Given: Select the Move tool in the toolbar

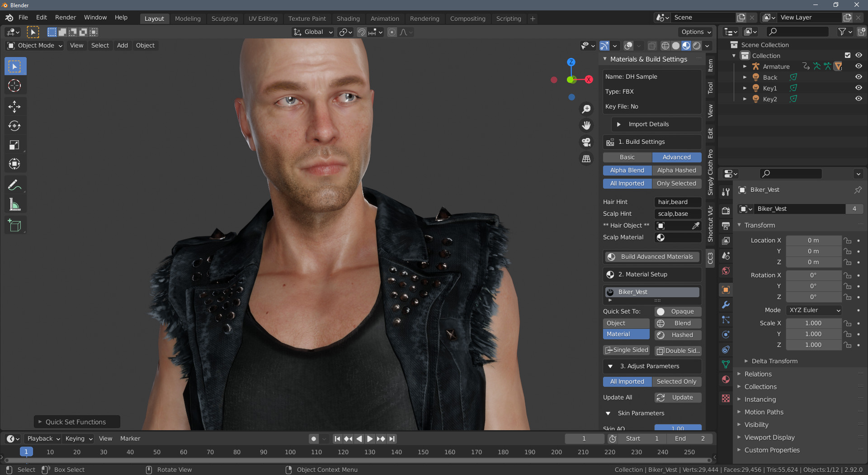Looking at the screenshot, I should pos(15,107).
